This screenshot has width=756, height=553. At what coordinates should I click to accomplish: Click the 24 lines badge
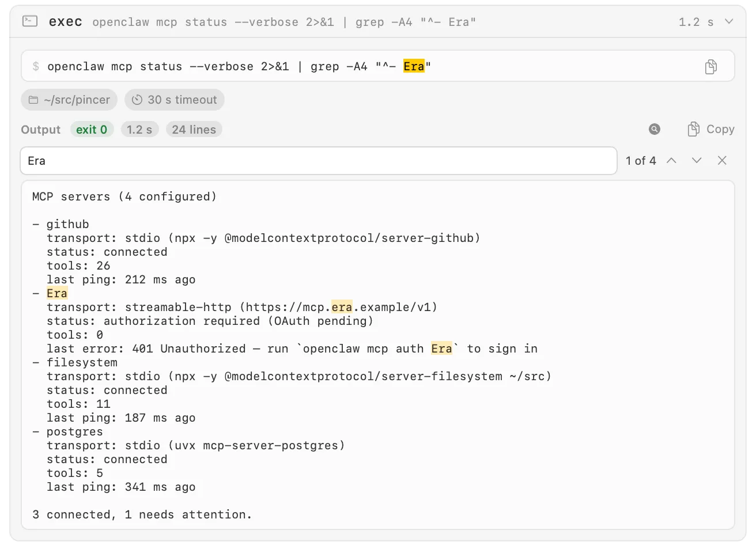(194, 130)
